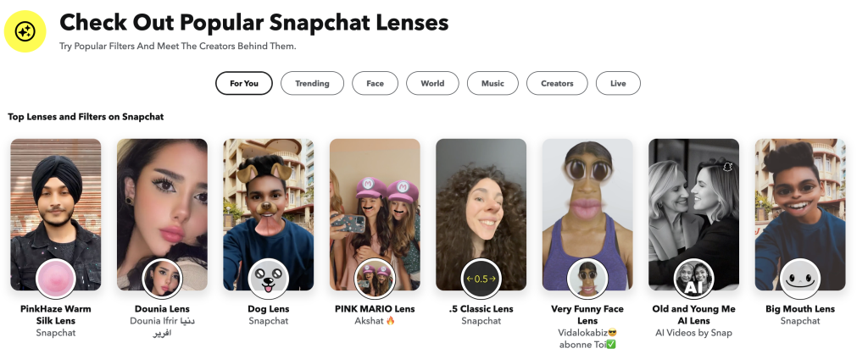Select the World tab
868x354 pixels.
432,84
